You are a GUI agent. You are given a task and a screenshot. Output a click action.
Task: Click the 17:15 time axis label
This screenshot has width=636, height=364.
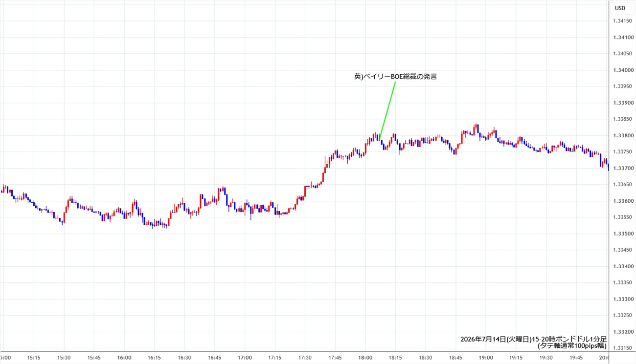pyautogui.click(x=274, y=358)
